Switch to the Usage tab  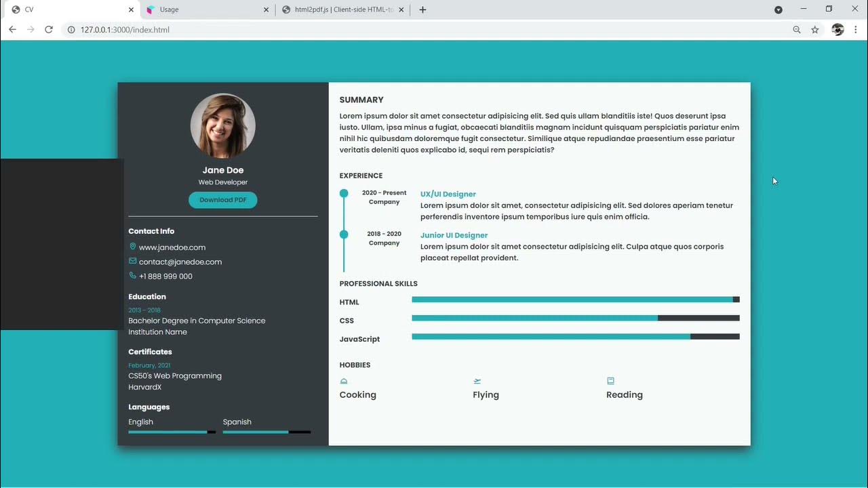pyautogui.click(x=207, y=9)
